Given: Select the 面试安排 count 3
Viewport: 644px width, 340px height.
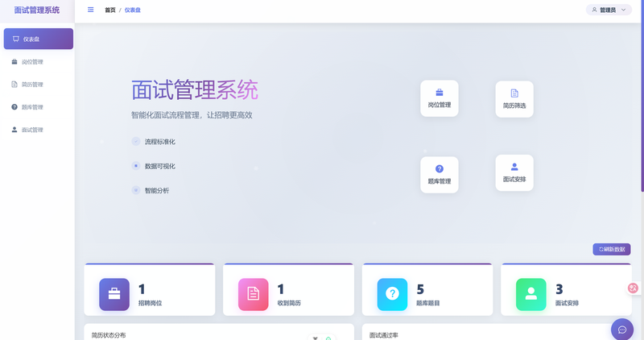Looking at the screenshot, I should click(x=559, y=289).
